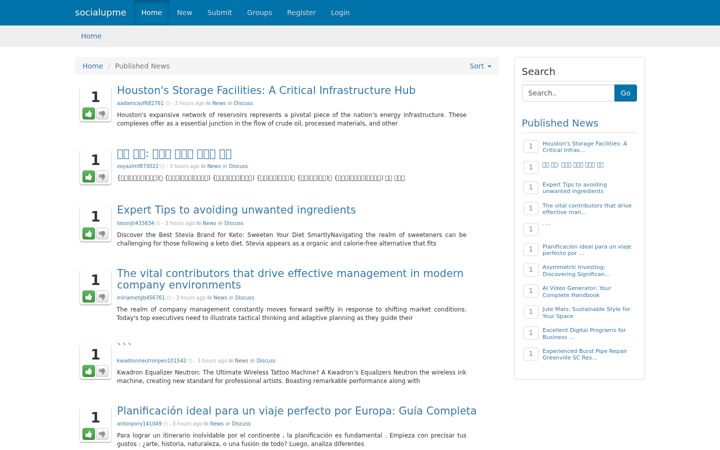Open sidebar link Asymmetric Investing
The image size is (720, 450).
pyautogui.click(x=576, y=270)
